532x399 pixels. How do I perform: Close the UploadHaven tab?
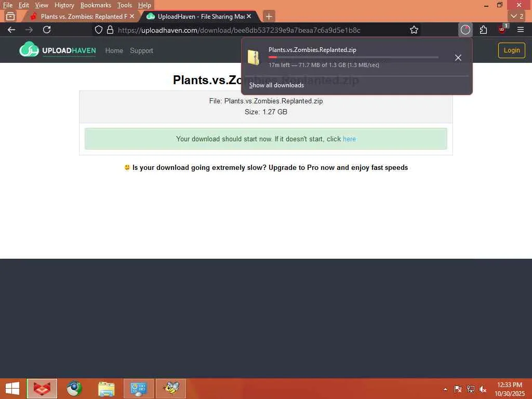pos(249,16)
